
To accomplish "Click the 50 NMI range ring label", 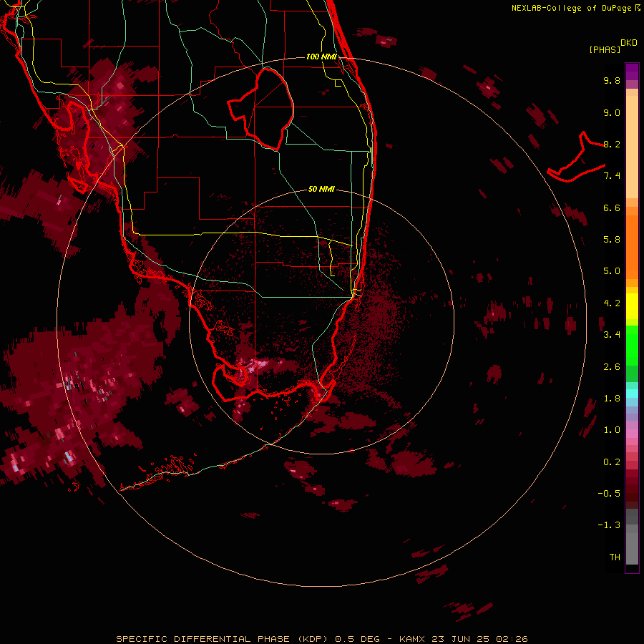I will (x=321, y=189).
